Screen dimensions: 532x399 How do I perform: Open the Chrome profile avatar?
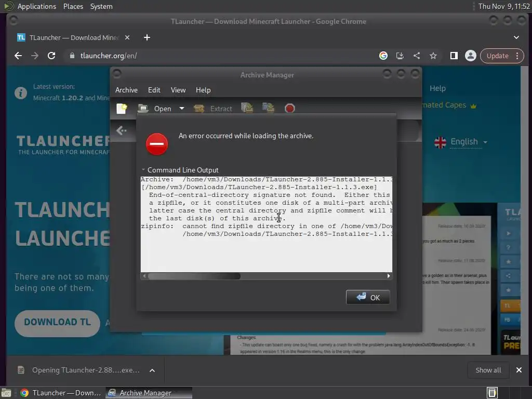(x=471, y=56)
